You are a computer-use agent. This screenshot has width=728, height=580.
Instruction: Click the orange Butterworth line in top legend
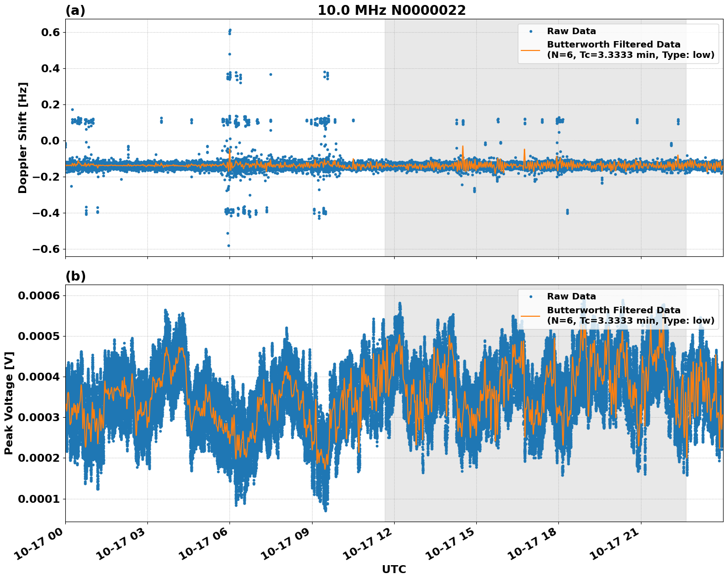[531, 50]
